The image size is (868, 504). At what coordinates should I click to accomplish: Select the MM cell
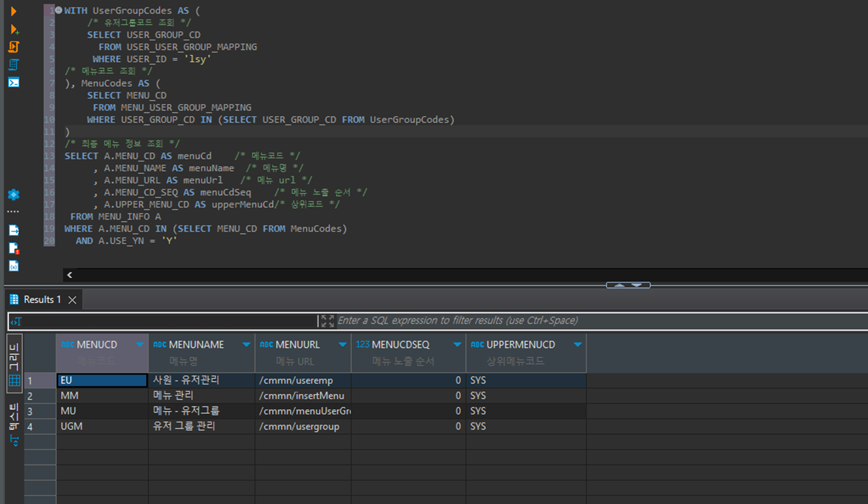coord(102,396)
